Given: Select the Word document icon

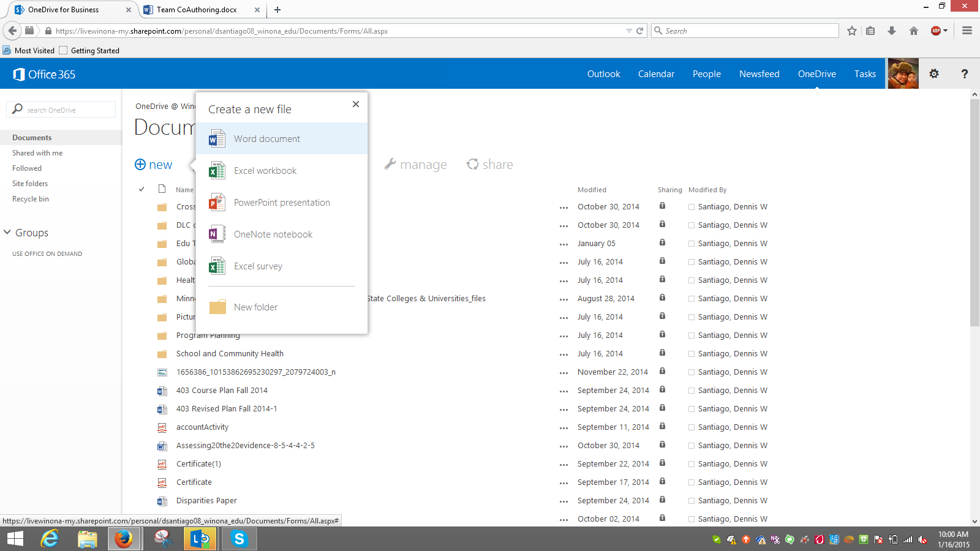Looking at the screenshot, I should (x=217, y=138).
